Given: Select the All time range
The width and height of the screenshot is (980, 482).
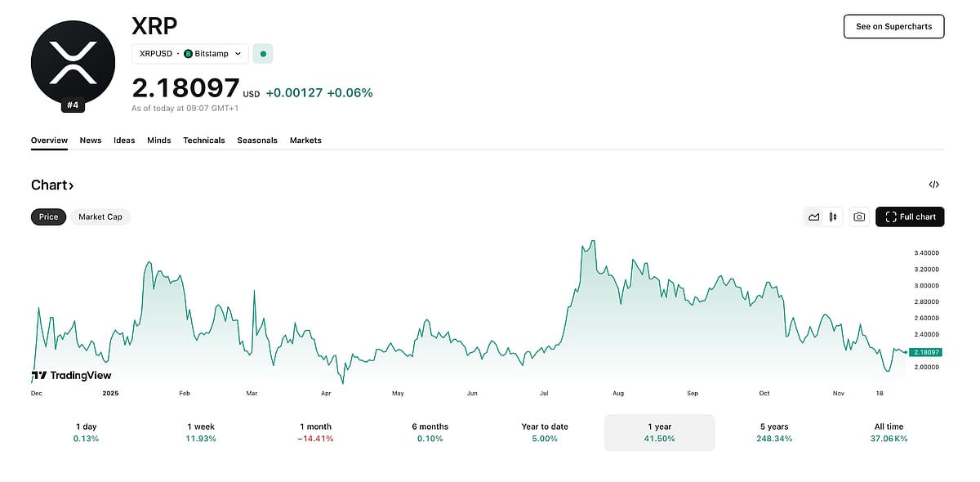Looking at the screenshot, I should tap(889, 432).
